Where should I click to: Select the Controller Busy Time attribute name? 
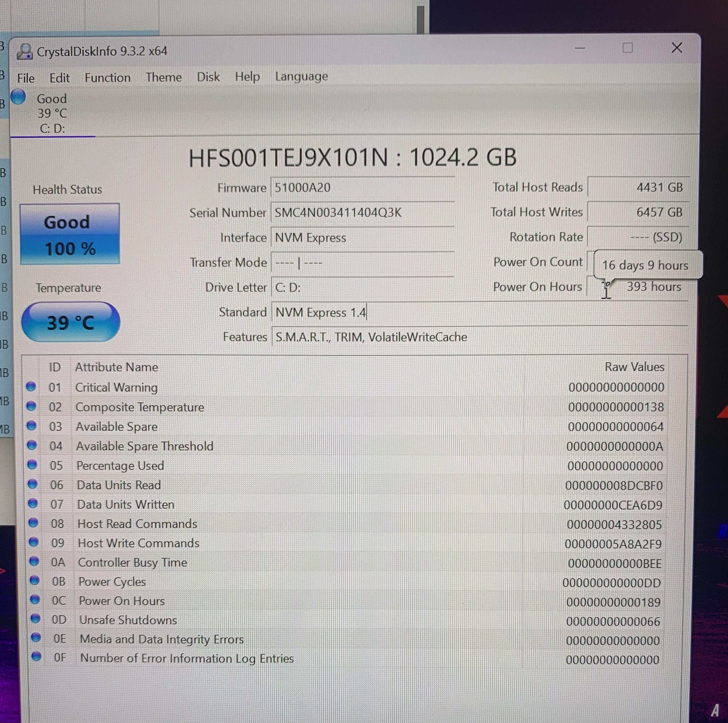133,562
